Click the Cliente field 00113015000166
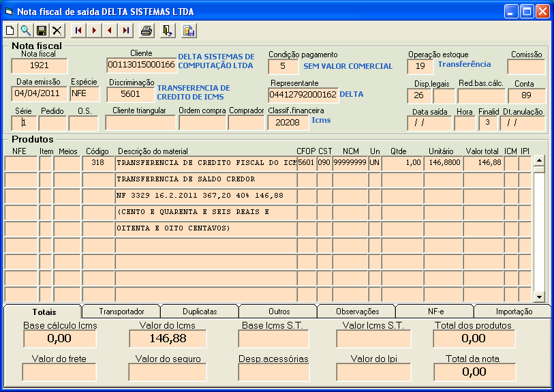This screenshot has height=392, width=554. tap(141, 65)
